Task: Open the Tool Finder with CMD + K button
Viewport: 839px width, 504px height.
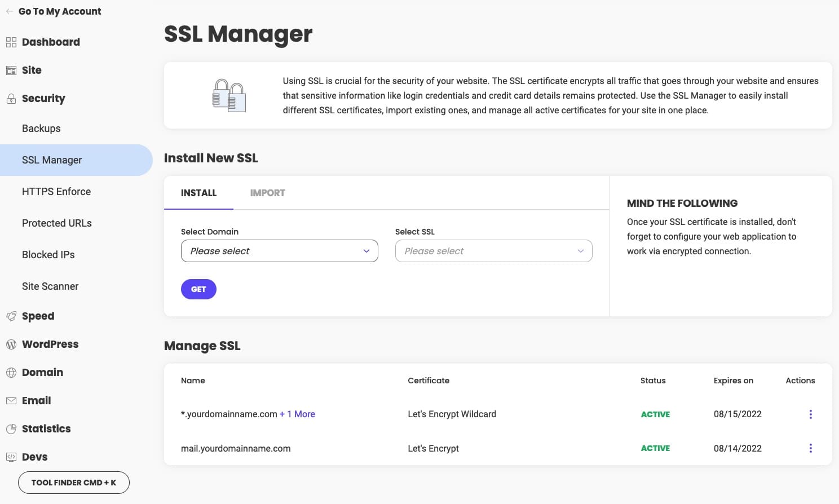Action: [x=73, y=483]
